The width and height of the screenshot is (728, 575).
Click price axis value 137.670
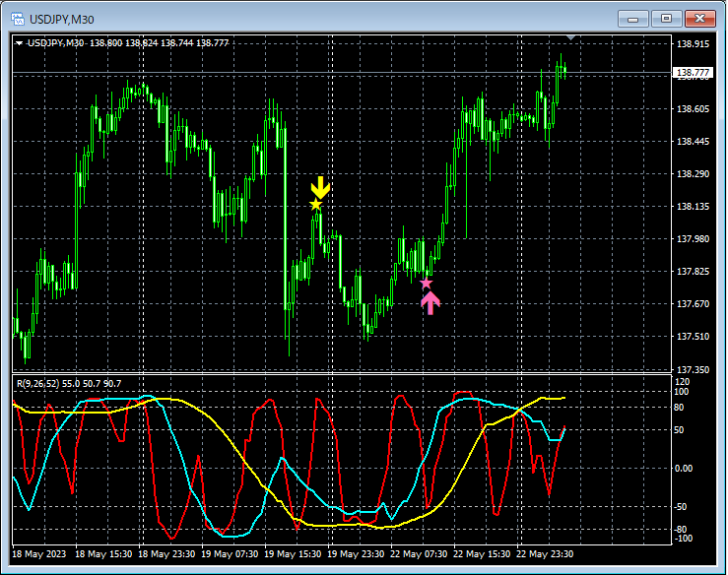pos(693,304)
